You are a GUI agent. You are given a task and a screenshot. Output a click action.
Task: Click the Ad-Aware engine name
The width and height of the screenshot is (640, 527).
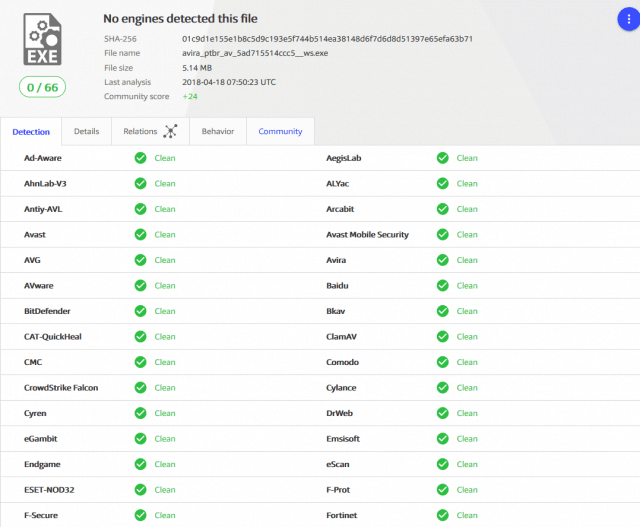click(43, 158)
